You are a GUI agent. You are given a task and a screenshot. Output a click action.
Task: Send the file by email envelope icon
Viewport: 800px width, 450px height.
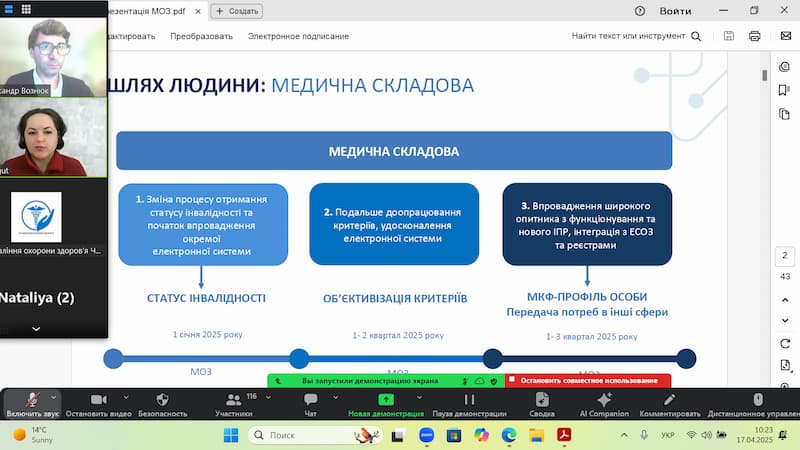(786, 36)
